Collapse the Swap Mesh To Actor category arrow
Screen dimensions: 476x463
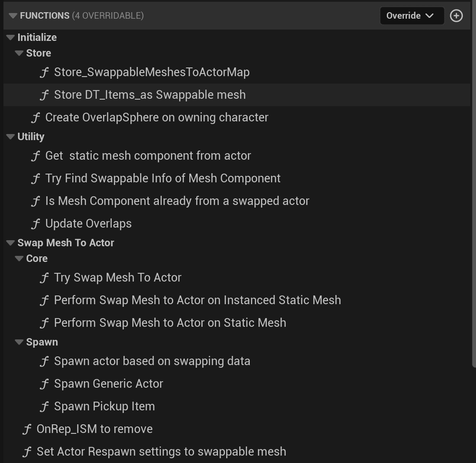[x=10, y=243]
